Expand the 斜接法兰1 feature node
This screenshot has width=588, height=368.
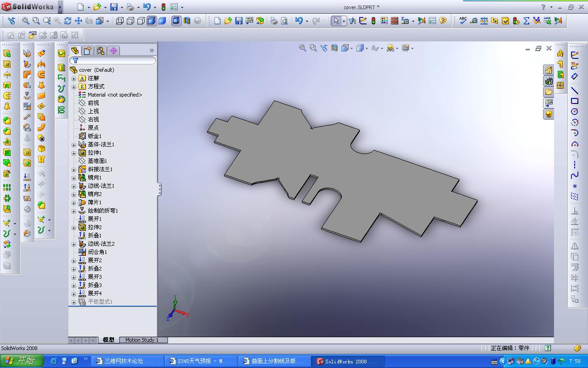pos(74,169)
